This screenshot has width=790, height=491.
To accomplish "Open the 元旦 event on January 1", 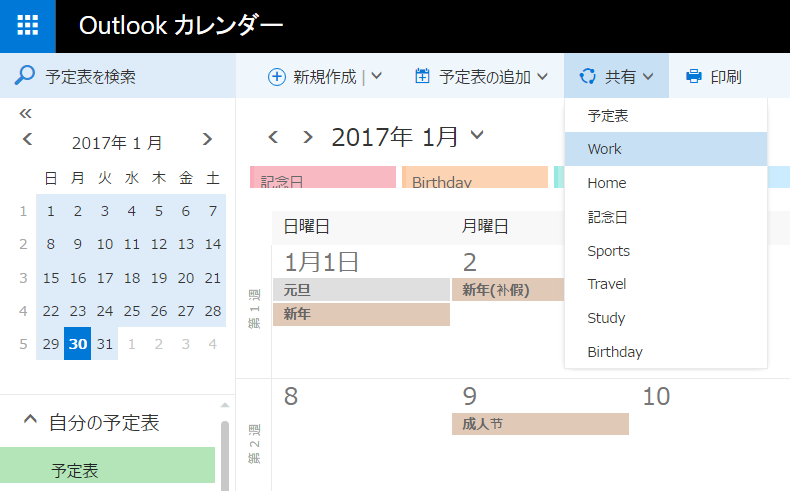I will click(361, 290).
